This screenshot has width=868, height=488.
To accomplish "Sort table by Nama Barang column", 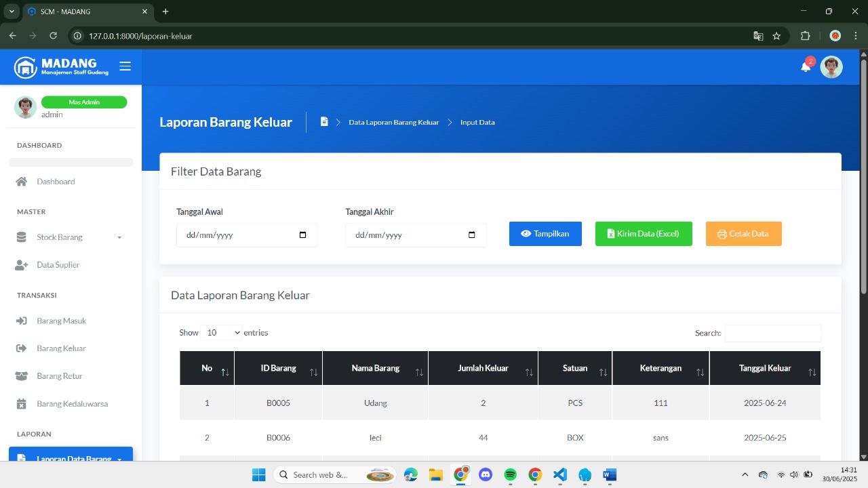I will [x=375, y=369].
